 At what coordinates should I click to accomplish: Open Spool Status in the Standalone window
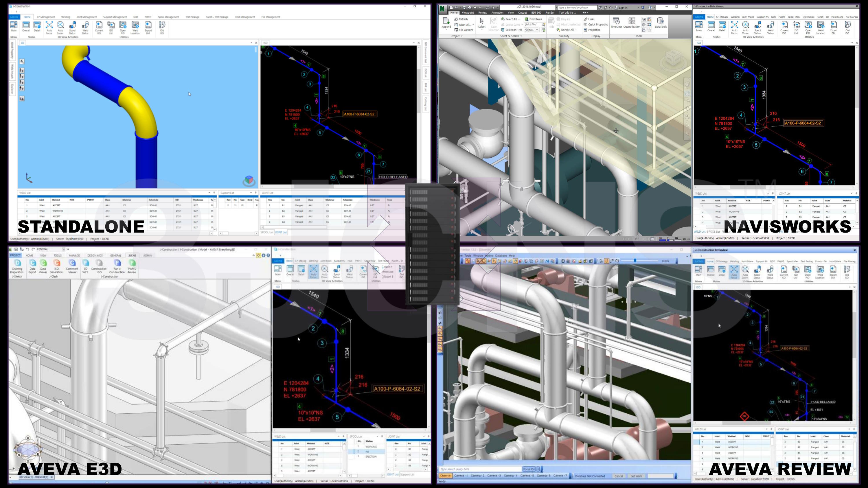pyautogui.click(x=72, y=27)
